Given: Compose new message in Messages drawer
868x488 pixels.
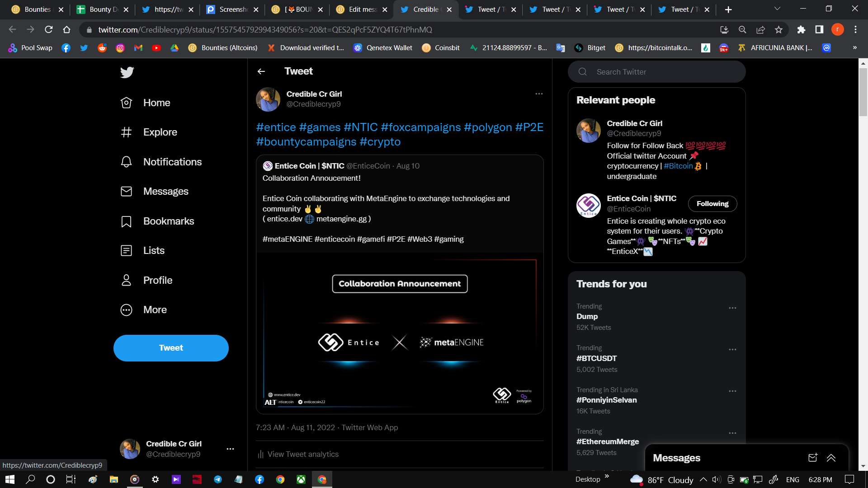Looking at the screenshot, I should coord(812,458).
